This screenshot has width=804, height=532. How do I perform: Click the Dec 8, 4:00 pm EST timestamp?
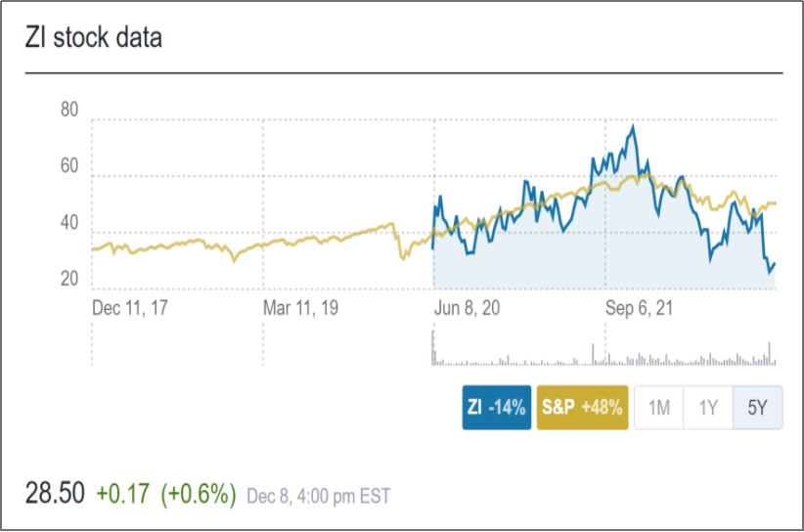click(318, 496)
